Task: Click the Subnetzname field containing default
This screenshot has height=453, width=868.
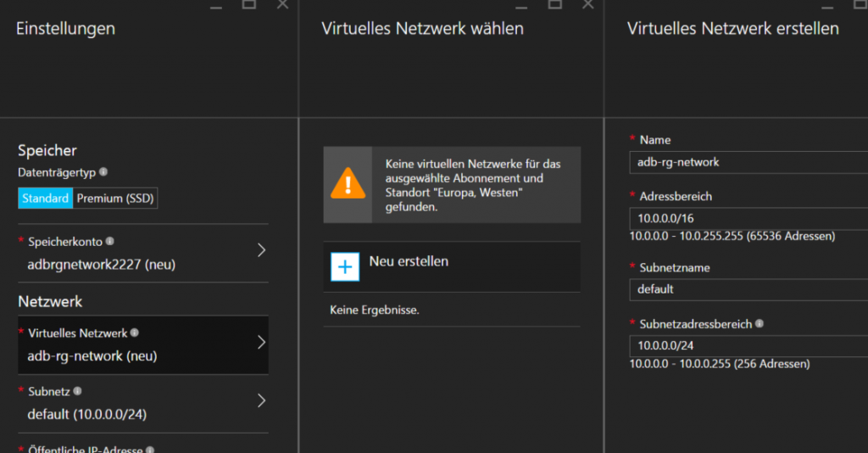Action: (748, 289)
